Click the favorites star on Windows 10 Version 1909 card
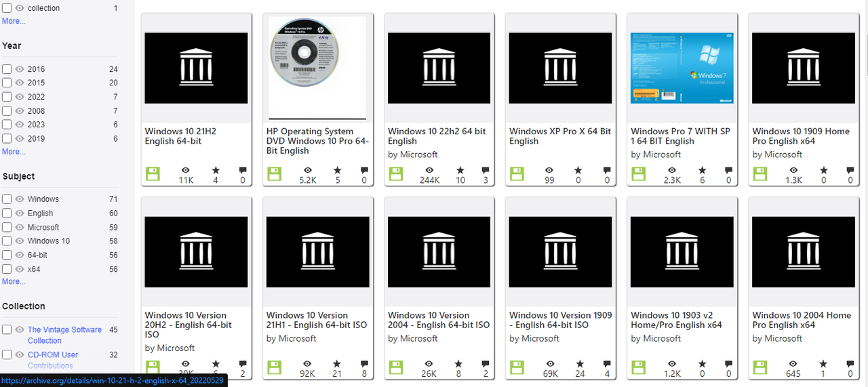 pyautogui.click(x=580, y=364)
